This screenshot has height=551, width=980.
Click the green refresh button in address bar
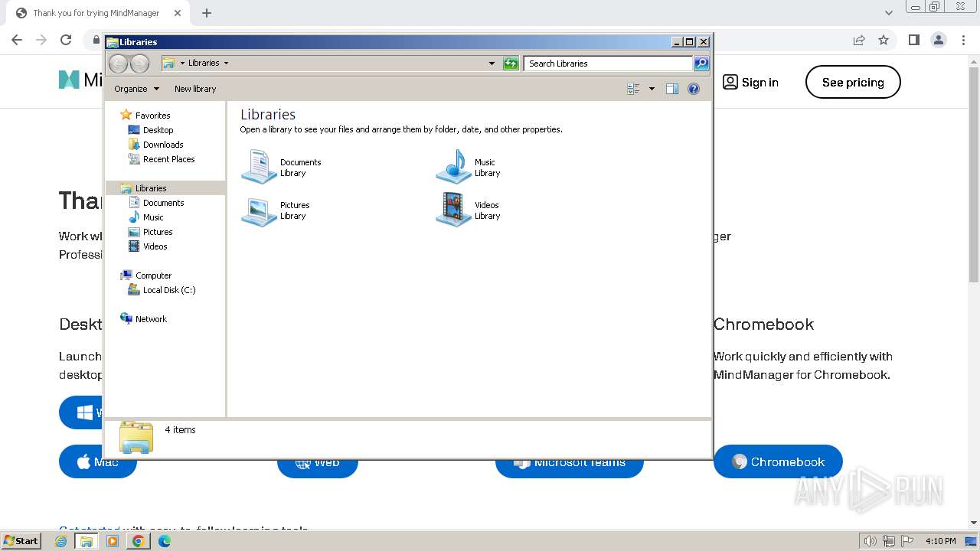coord(511,64)
